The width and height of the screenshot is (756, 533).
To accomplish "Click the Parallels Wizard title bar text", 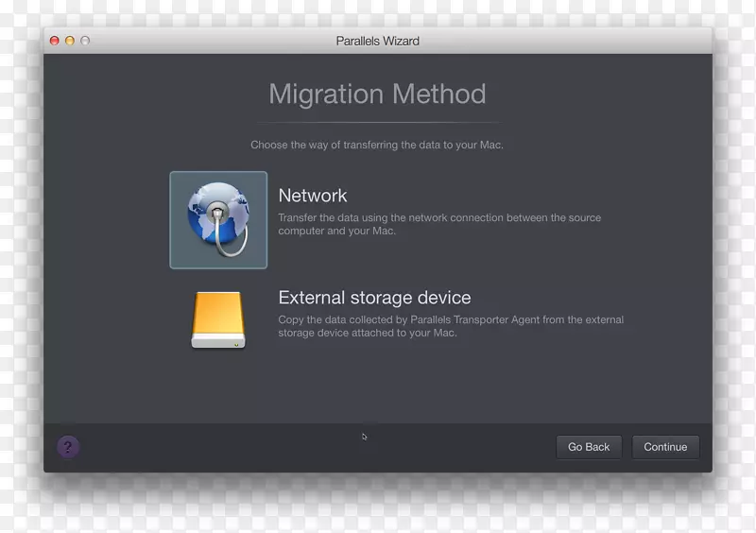I will click(377, 41).
